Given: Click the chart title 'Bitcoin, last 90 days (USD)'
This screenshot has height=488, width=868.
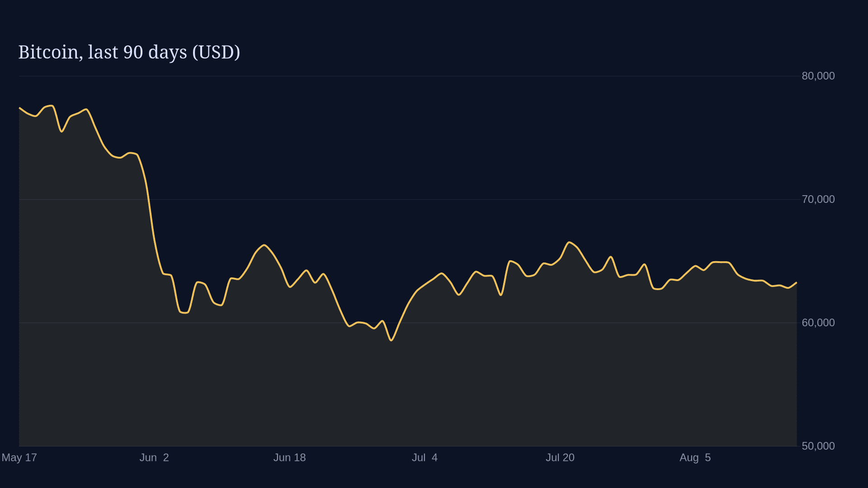Looking at the screenshot, I should [129, 52].
